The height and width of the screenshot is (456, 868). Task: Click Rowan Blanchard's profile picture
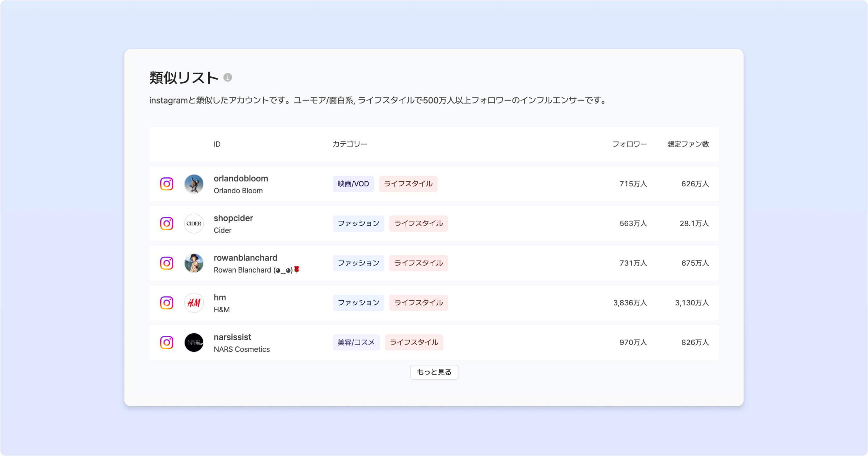point(194,263)
